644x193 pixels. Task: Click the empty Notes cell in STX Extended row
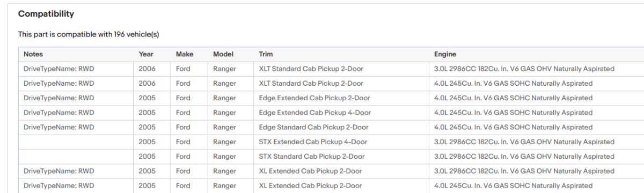[76, 142]
